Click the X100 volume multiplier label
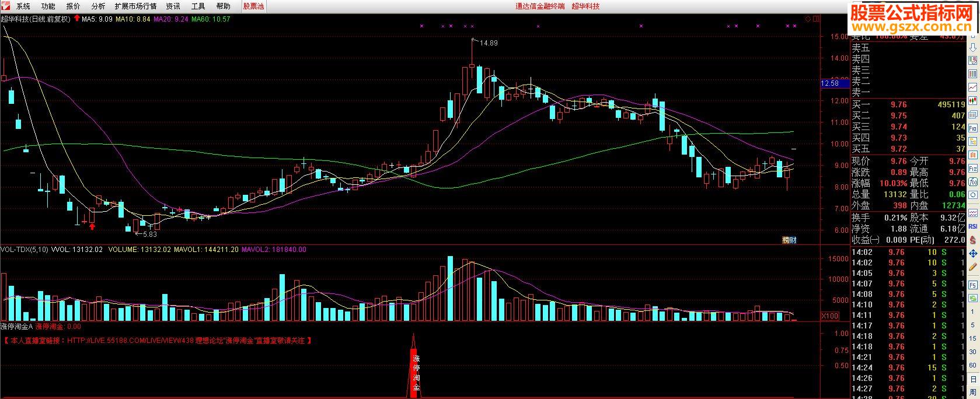This screenshot has height=399, width=980. pos(829,316)
